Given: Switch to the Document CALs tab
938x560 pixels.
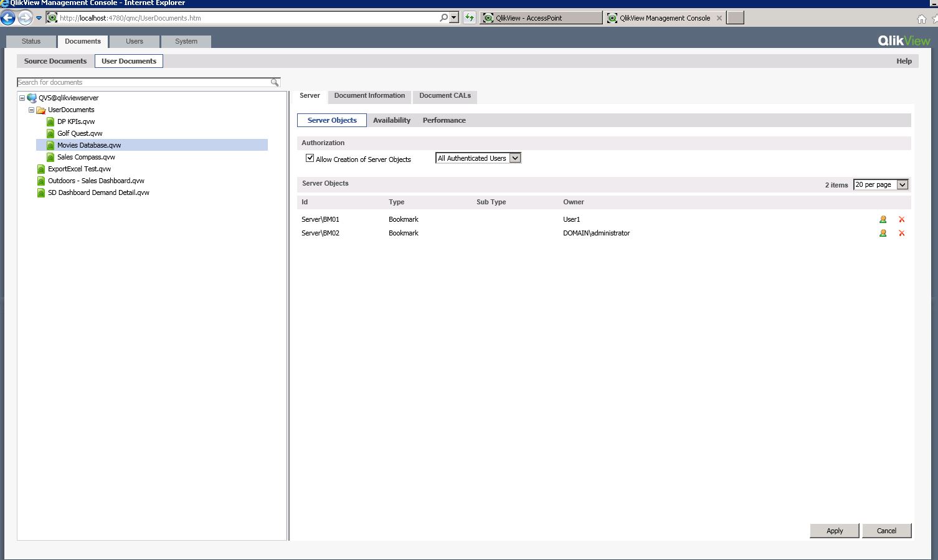Looking at the screenshot, I should (x=445, y=95).
